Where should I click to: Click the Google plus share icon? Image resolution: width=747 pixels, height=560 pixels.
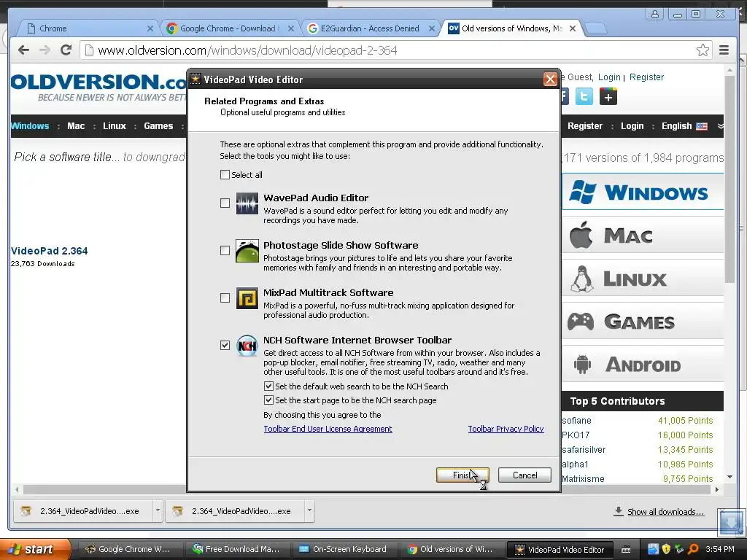[608, 97]
